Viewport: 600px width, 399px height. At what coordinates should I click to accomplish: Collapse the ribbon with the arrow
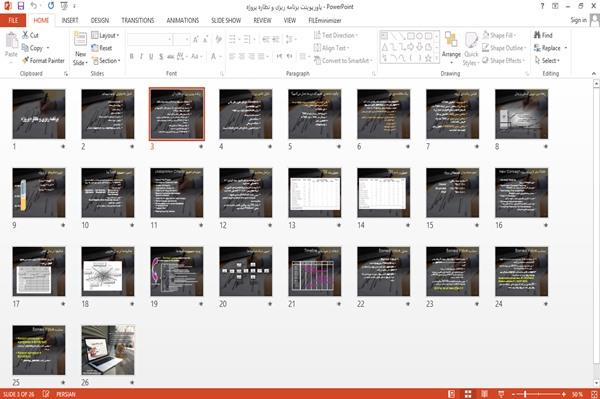(594, 73)
